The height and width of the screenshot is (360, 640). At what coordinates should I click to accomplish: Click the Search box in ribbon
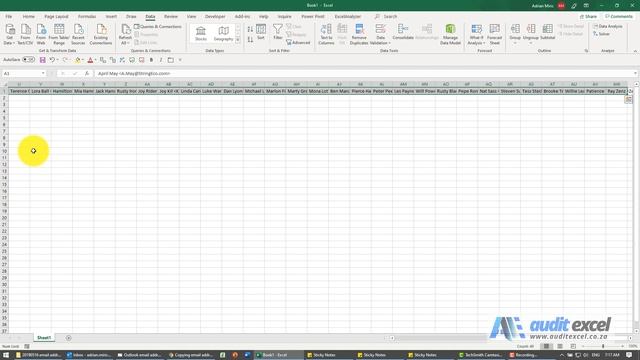coord(390,17)
